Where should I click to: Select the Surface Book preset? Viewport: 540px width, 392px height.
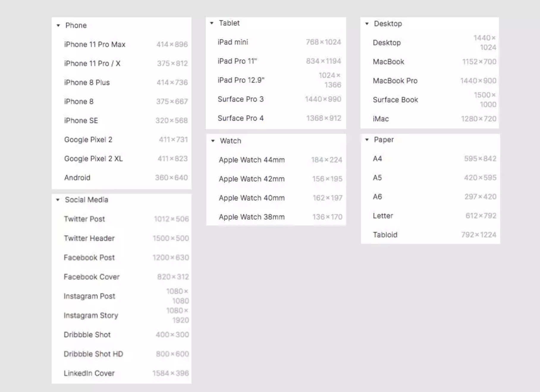click(430, 100)
